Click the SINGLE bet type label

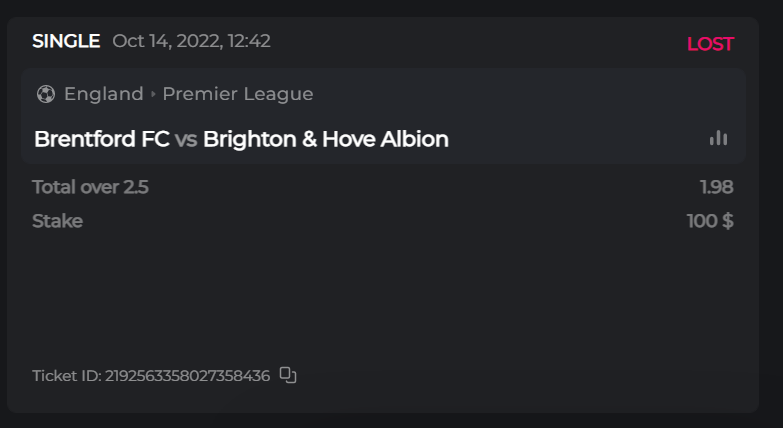coord(66,41)
